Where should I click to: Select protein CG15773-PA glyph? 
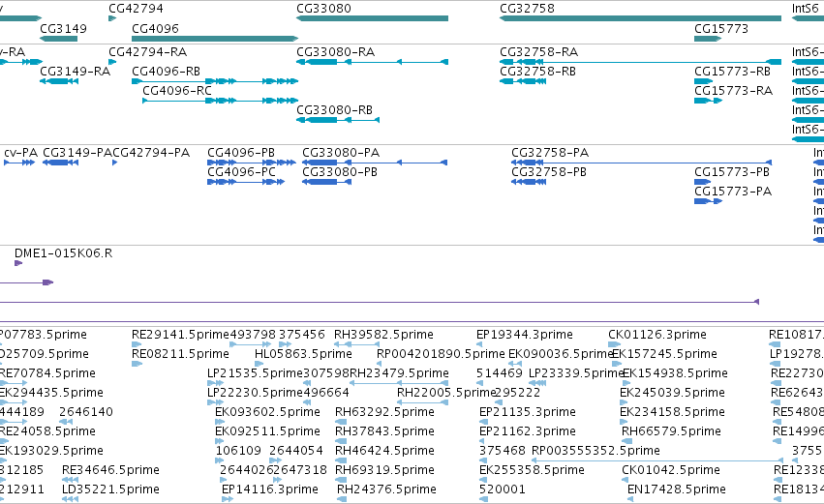point(708,201)
